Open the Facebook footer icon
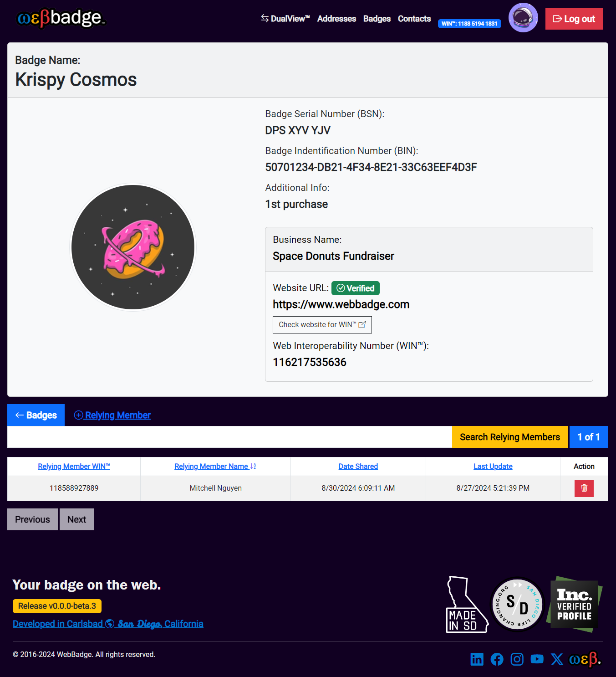The width and height of the screenshot is (616, 677). click(x=497, y=659)
